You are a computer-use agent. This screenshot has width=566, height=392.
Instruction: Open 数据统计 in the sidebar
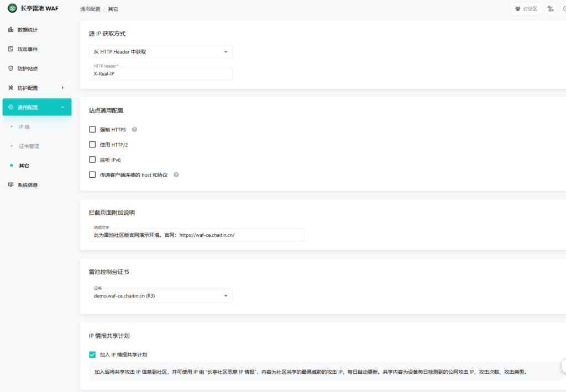(37, 30)
